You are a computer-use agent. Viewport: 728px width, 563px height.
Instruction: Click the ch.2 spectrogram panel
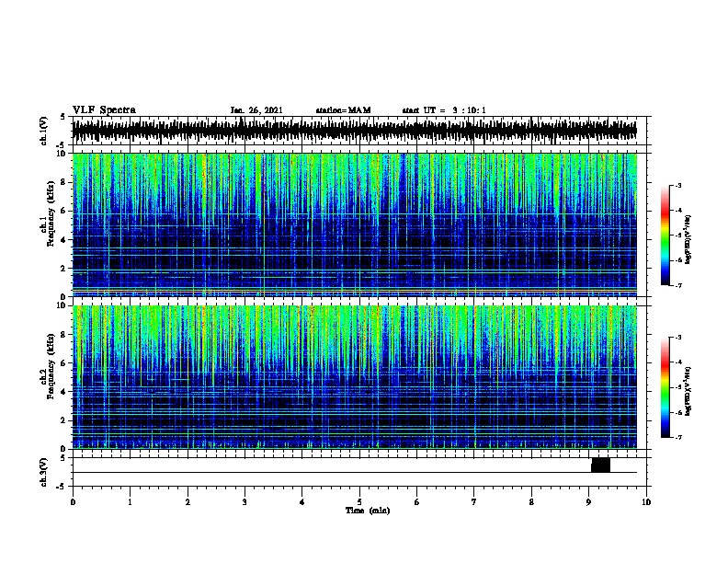[355, 377]
